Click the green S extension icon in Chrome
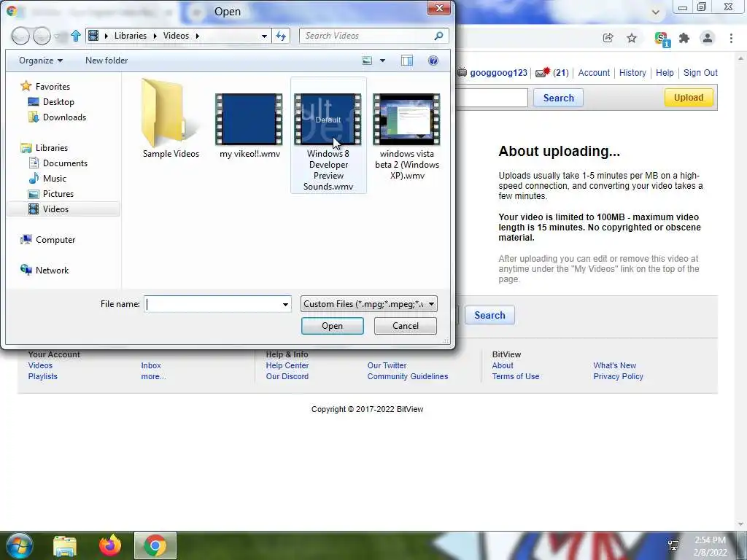747x560 pixels. pos(661,39)
